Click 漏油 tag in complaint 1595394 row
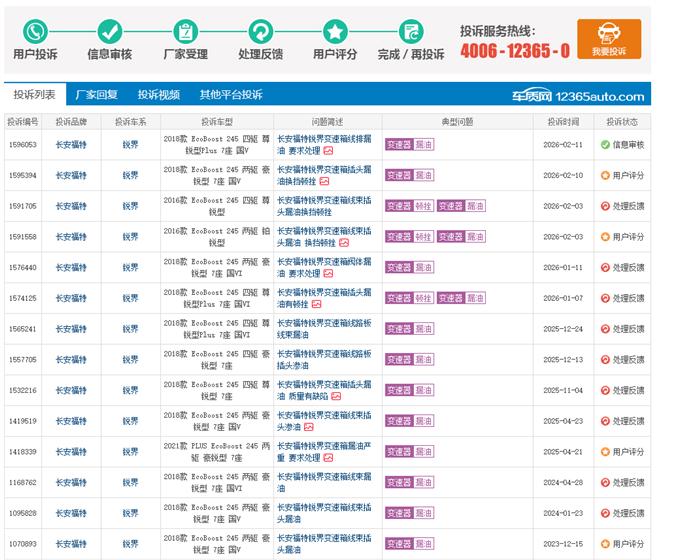The height and width of the screenshot is (560, 700). coord(424,175)
